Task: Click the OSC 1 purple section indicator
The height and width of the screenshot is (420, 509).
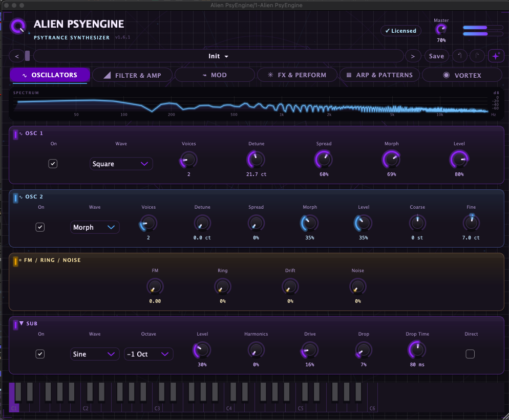Action: (15, 134)
